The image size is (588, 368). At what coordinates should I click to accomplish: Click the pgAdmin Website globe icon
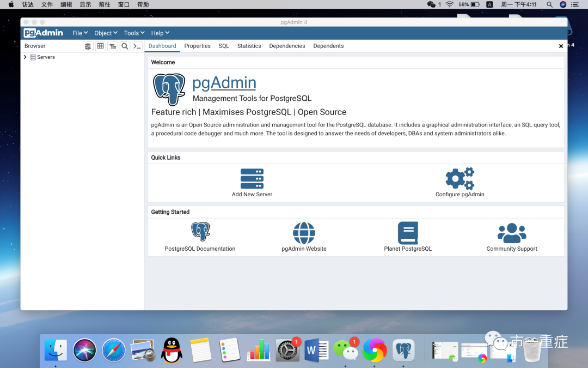tap(304, 233)
